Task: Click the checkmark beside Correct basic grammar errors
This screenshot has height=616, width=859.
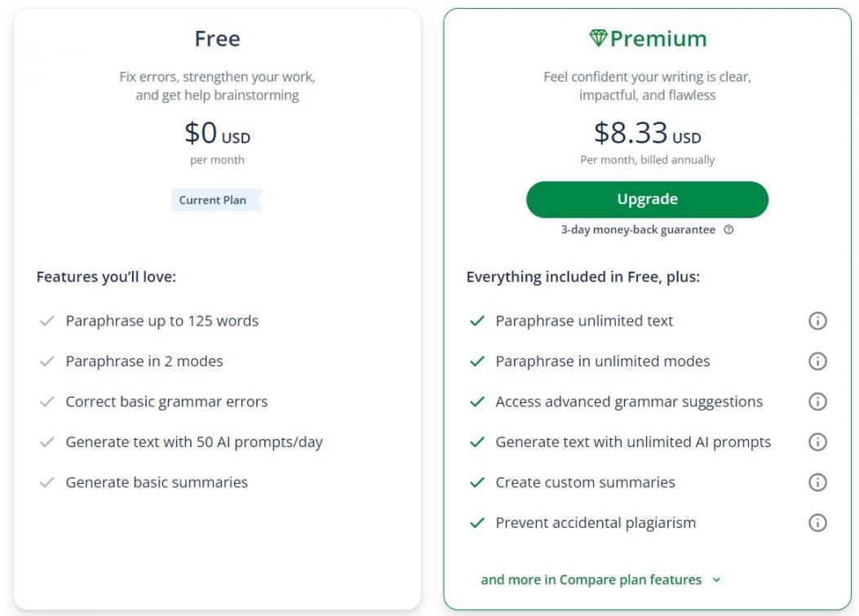Action: coord(47,402)
